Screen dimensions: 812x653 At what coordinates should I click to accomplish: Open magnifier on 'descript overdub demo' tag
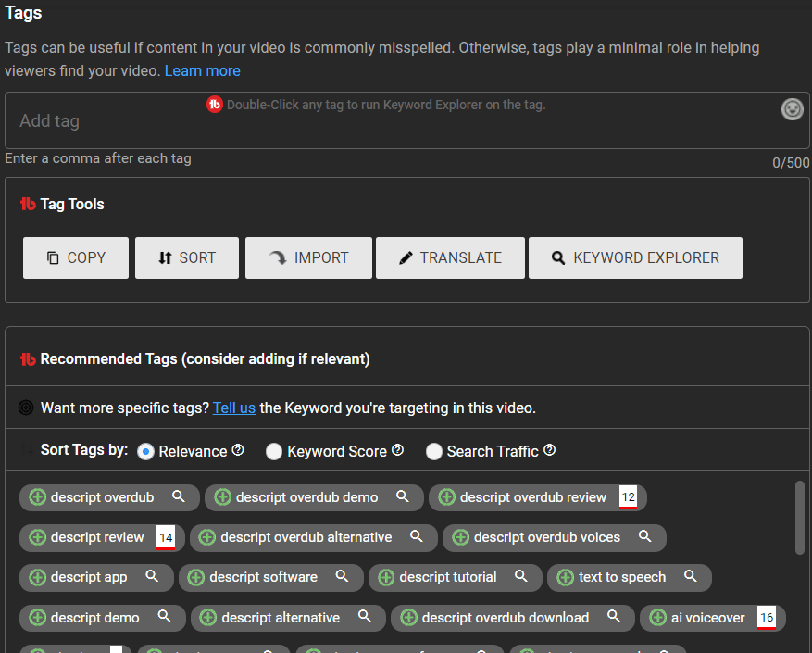click(403, 496)
